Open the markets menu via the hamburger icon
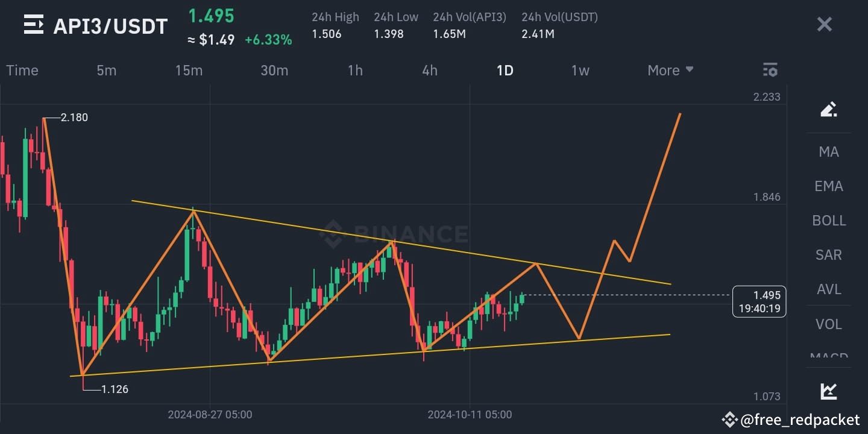The image size is (868, 434). [34, 25]
